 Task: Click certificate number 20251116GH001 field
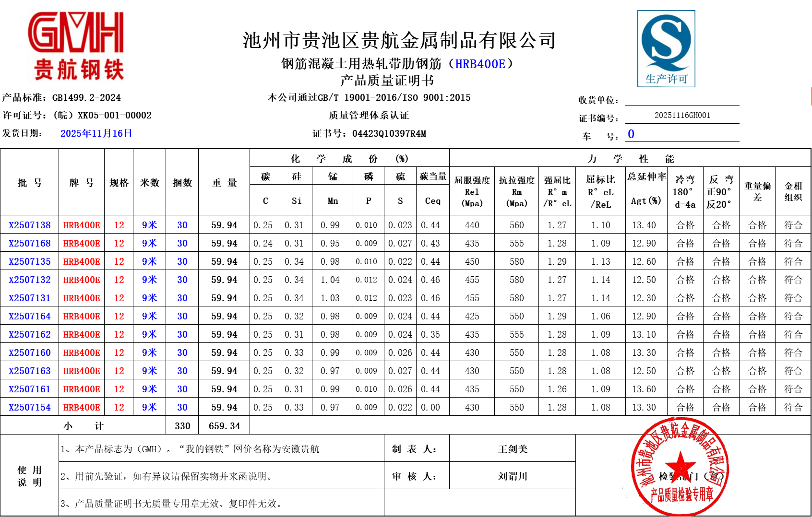681,116
